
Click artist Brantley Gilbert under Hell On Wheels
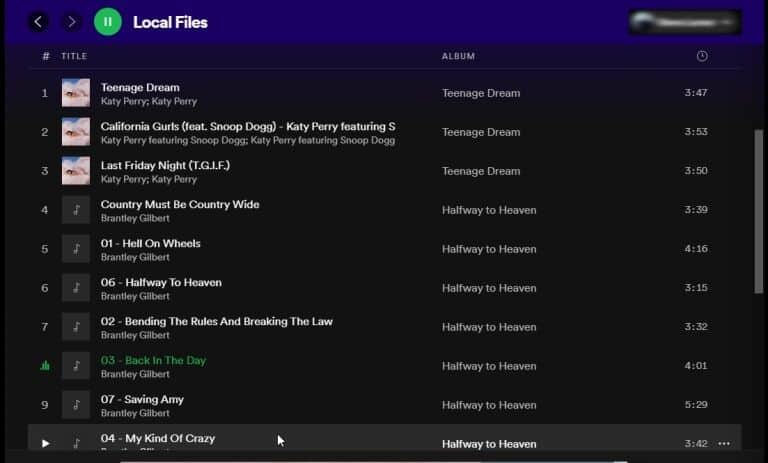click(x=135, y=257)
